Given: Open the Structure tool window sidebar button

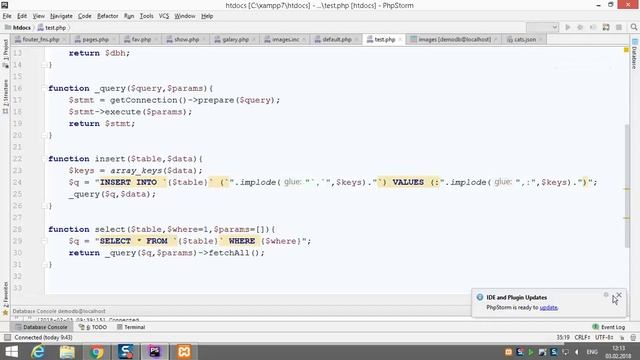Looking at the screenshot, I should click(5, 97).
